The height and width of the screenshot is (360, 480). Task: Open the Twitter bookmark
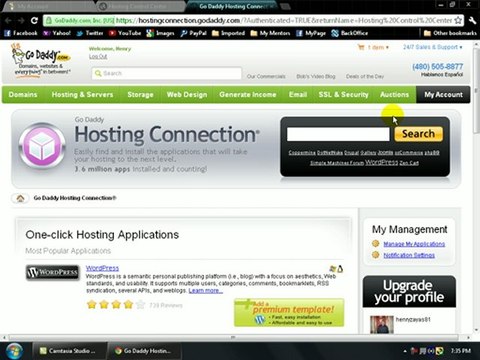[90, 33]
